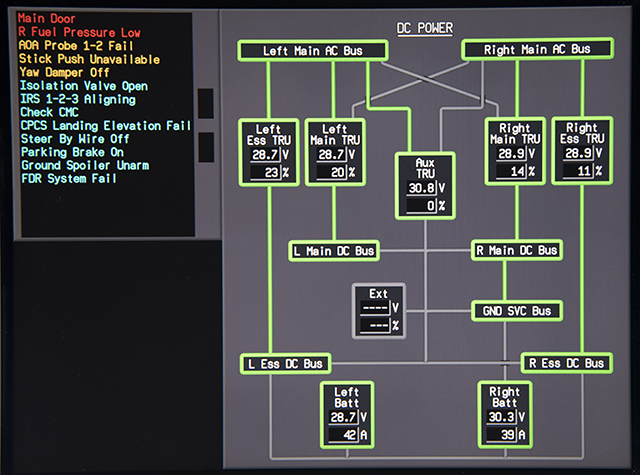This screenshot has width=640, height=475.
Task: Click the Left Main AC Bus box
Action: (313, 51)
